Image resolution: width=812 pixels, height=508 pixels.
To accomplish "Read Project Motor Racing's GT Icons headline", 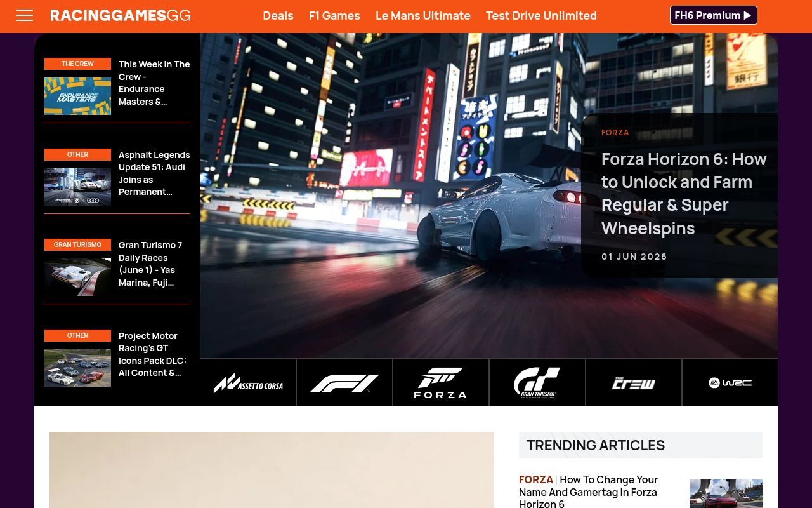I will [152, 354].
